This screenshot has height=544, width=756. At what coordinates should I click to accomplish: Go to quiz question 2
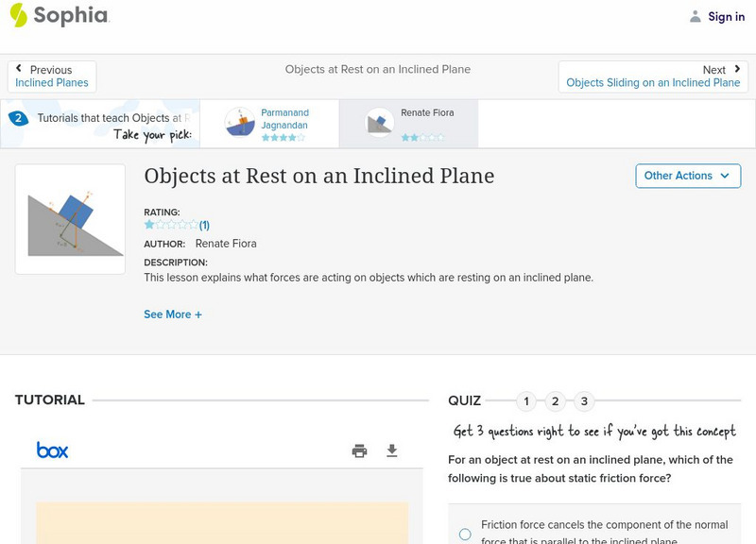tap(556, 401)
